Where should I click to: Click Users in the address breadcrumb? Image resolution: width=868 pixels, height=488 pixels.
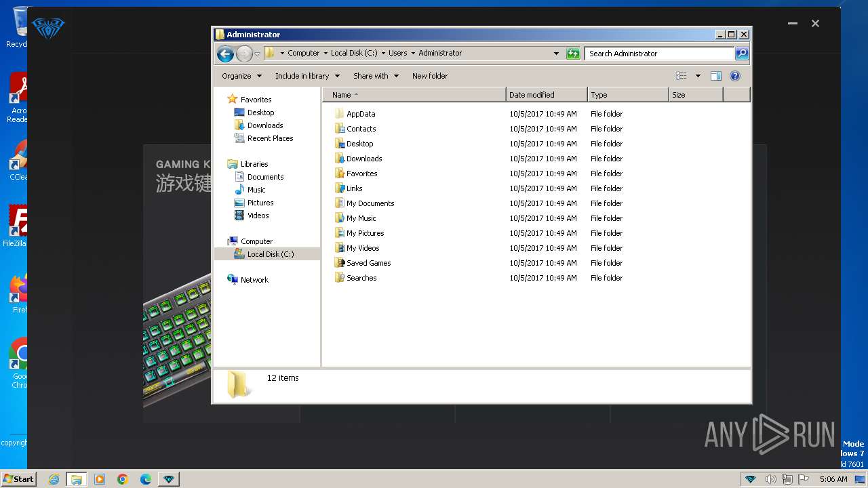(398, 53)
